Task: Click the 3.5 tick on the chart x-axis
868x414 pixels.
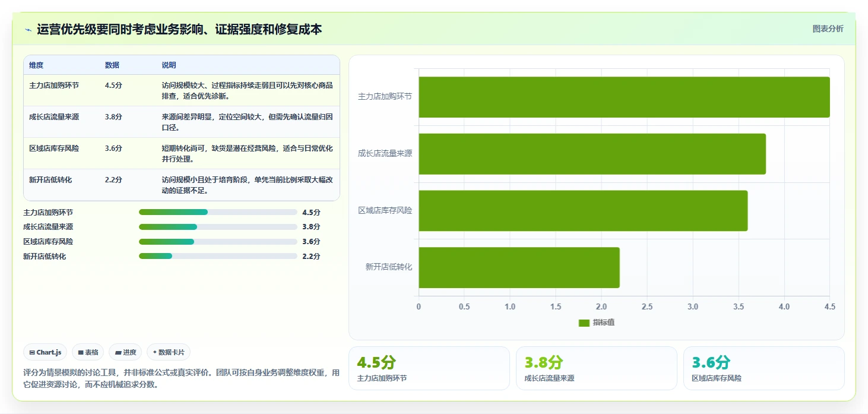Action: 739,306
